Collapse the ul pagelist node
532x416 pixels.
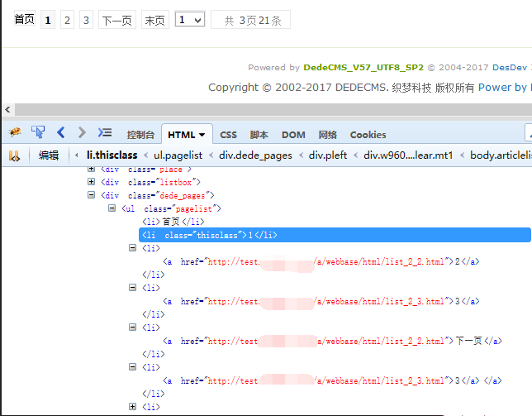tap(112, 208)
